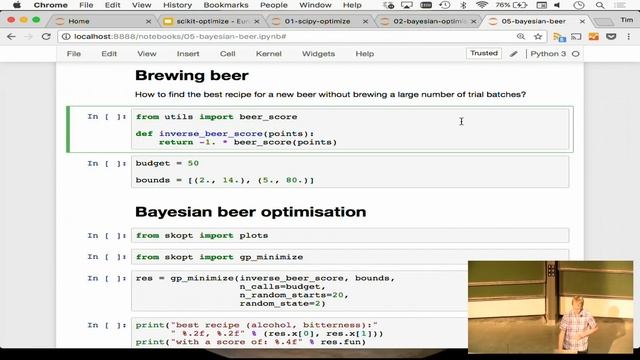This screenshot has width=640, height=360.
Task: Open the People menu in menu bar
Action: click(273, 5)
